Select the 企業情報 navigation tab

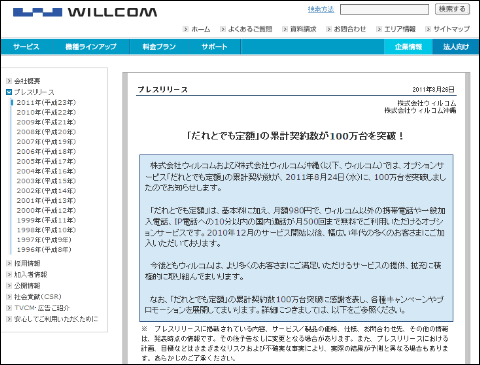(x=408, y=47)
